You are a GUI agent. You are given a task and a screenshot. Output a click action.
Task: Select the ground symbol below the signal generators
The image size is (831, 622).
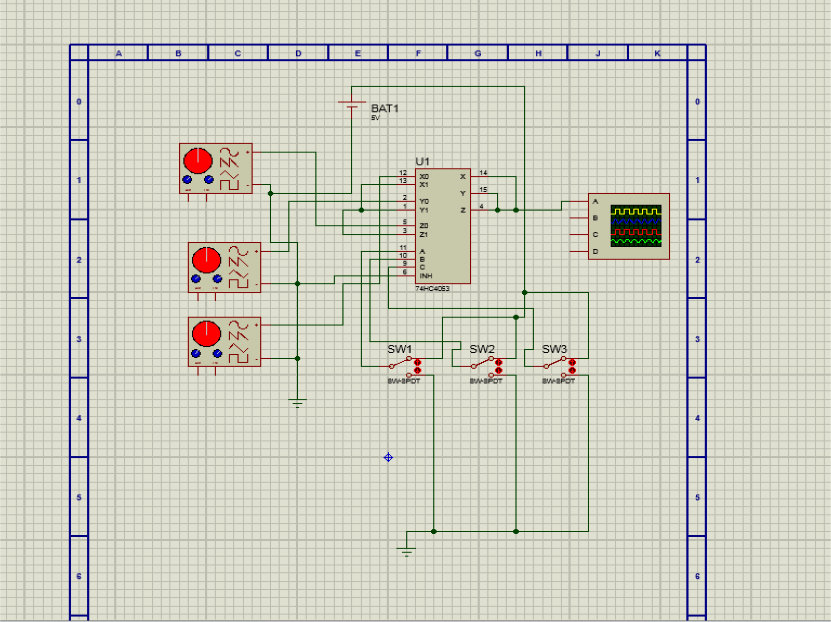click(x=297, y=403)
